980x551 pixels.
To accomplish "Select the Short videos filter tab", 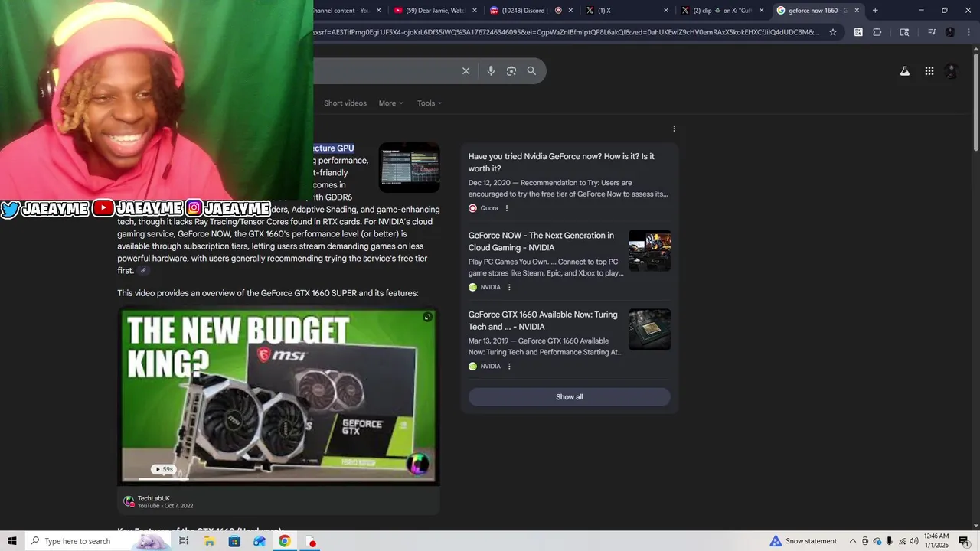I will click(345, 103).
